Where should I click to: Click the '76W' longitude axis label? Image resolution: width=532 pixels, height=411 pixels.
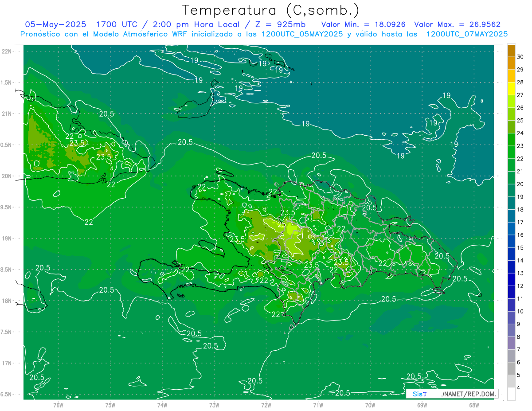[58, 405]
